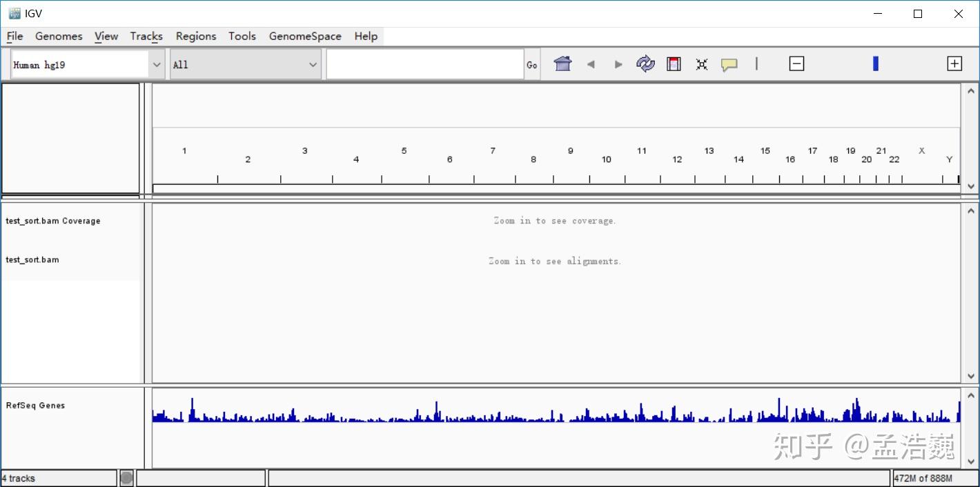Click the zoom in plus control
Viewport: 980px width, 487px height.
tap(954, 63)
